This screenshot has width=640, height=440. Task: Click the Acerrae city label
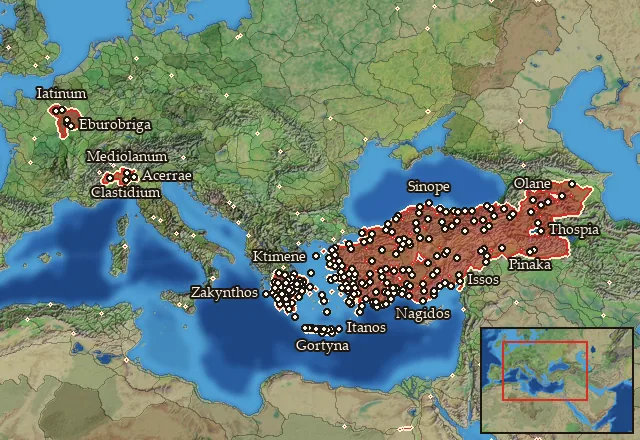coord(167,176)
